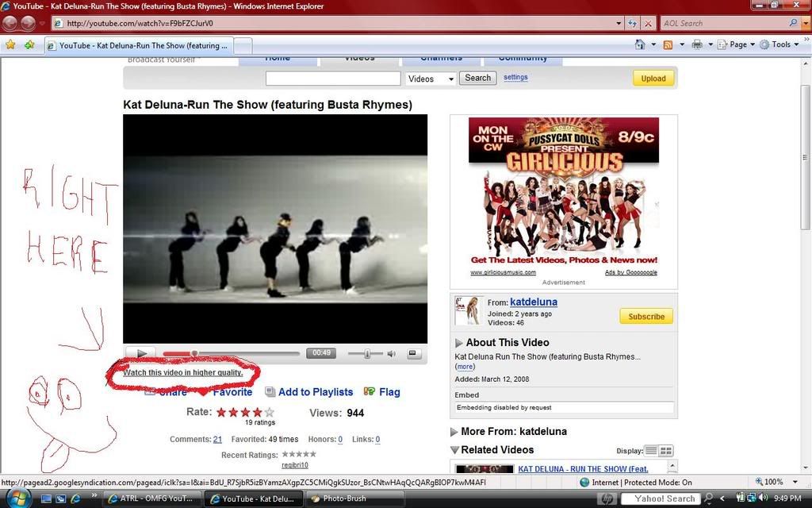The image size is (812, 508).
Task: Click the Favorite link under the video
Action: pyautogui.click(x=232, y=392)
